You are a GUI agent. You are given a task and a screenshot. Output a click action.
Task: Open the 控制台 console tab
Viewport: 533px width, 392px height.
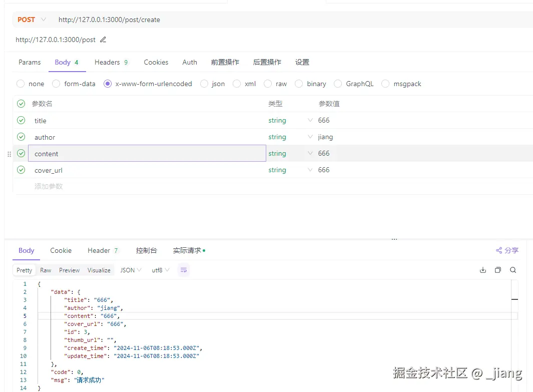[147, 250]
